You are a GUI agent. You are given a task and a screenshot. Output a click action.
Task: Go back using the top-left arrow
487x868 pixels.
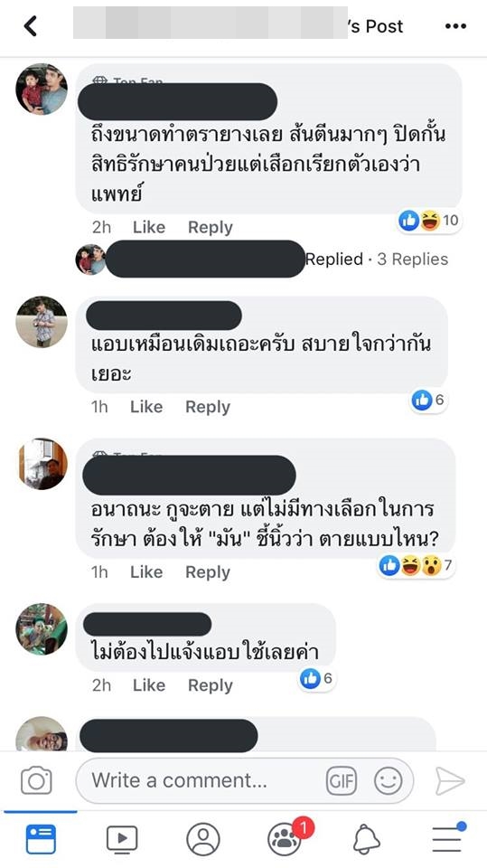pos(31,26)
